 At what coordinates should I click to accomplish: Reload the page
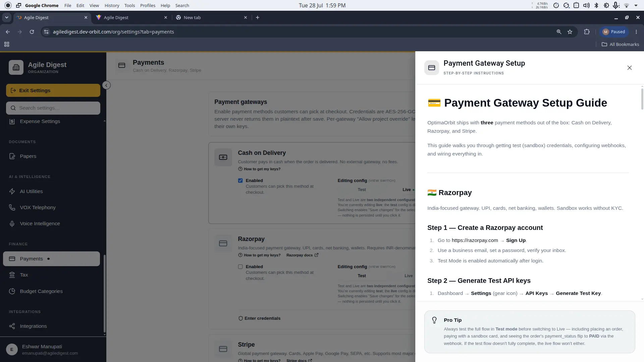click(32, 32)
